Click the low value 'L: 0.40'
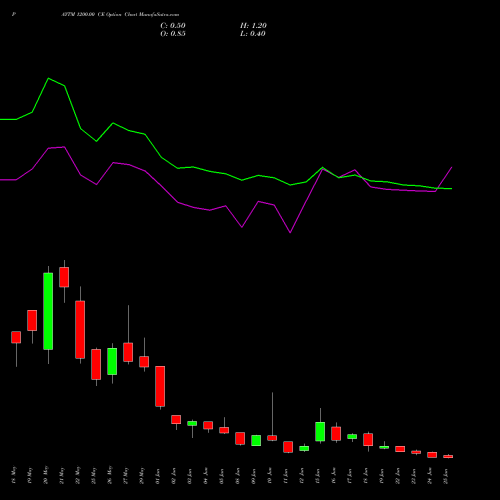The width and height of the screenshot is (500, 500). coord(253,34)
